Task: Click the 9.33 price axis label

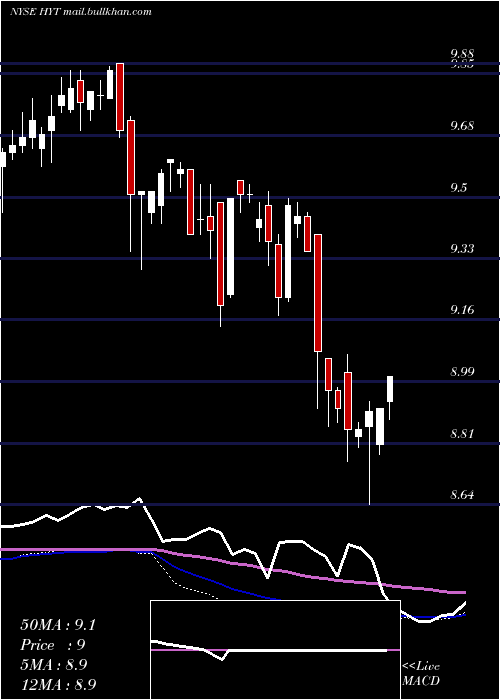Action: click(462, 248)
